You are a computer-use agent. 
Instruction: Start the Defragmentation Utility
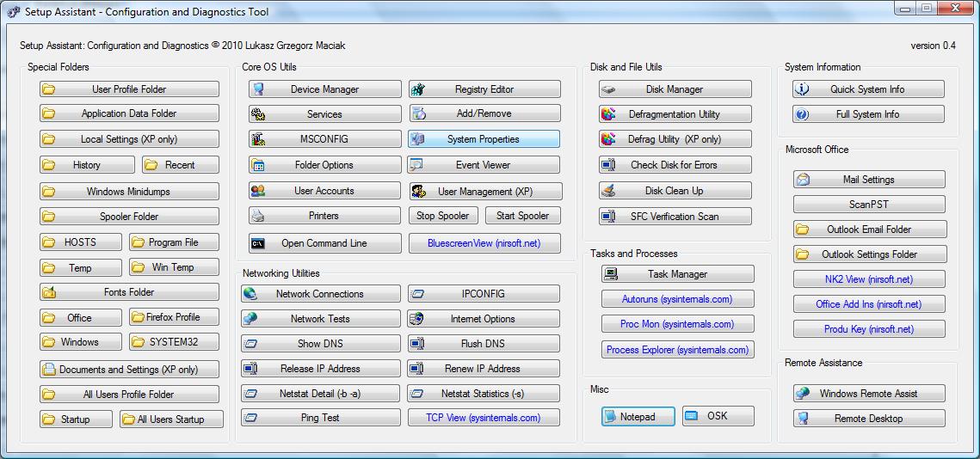[x=675, y=114]
